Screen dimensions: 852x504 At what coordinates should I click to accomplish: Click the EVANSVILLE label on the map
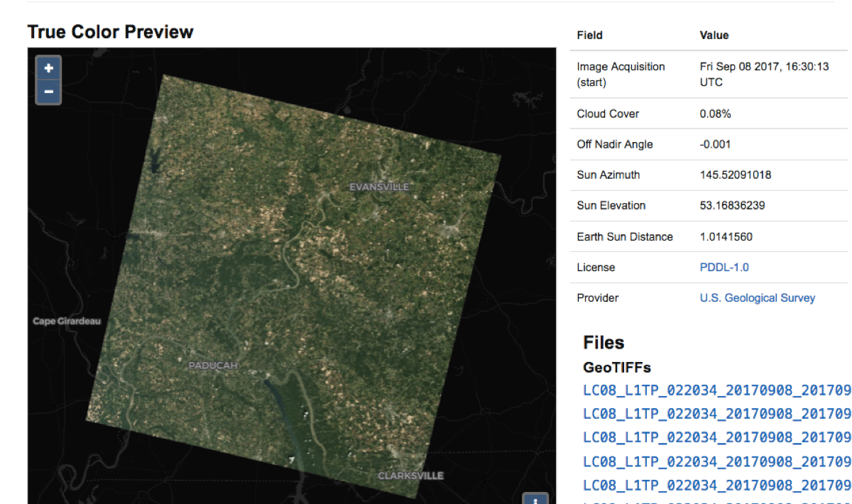click(379, 187)
